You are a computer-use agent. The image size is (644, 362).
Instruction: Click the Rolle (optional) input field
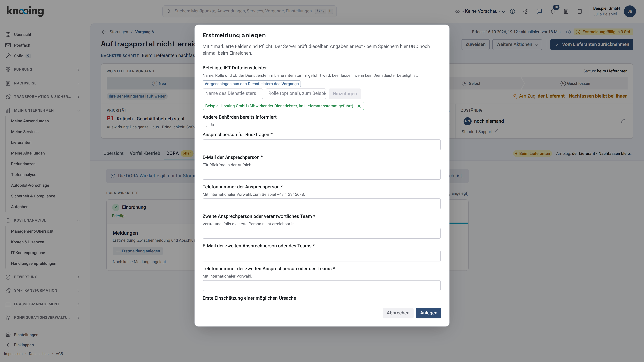(x=296, y=94)
